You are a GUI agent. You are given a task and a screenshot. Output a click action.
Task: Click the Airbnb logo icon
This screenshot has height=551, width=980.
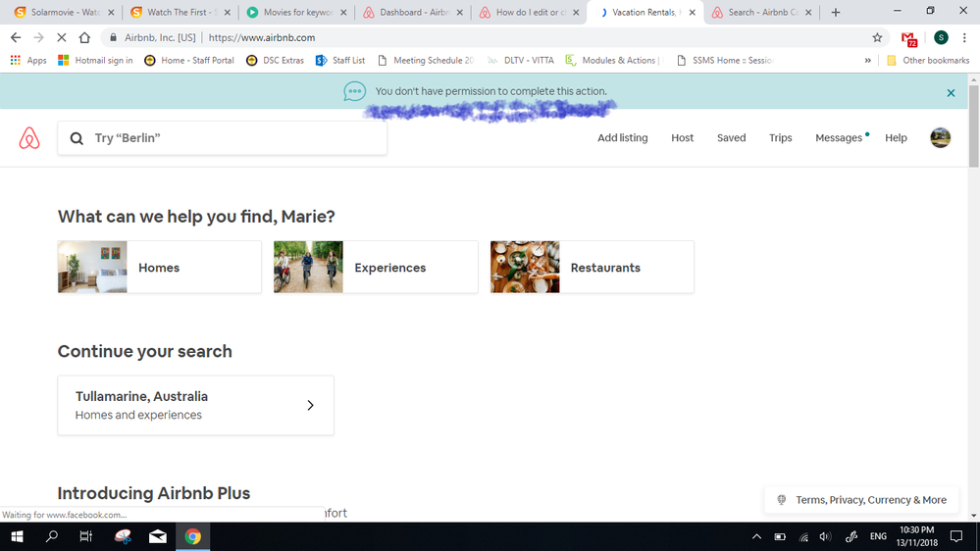coord(29,138)
